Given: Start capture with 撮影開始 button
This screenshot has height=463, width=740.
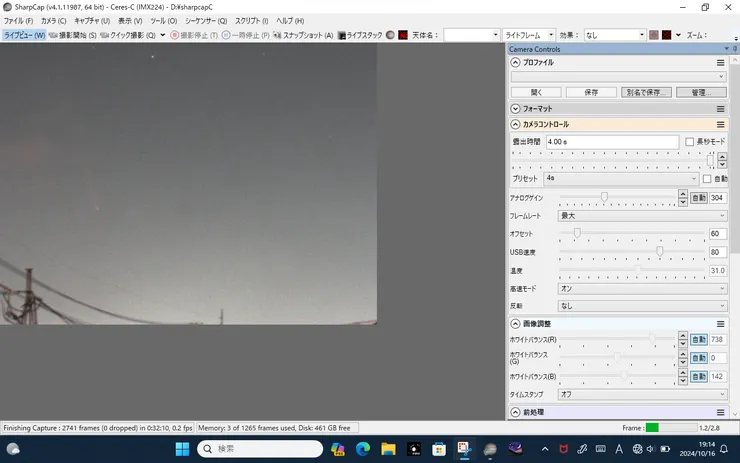Looking at the screenshot, I should pos(73,35).
